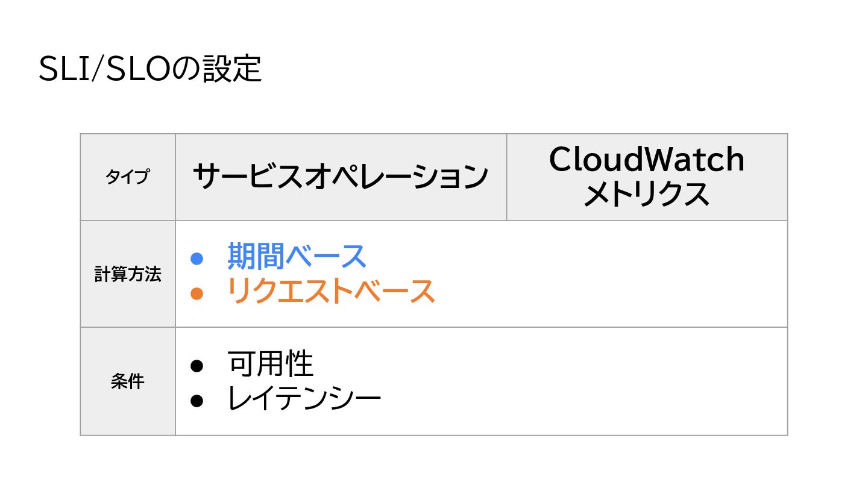
Task: Click the blue 期間ベース text
Action: point(297,257)
